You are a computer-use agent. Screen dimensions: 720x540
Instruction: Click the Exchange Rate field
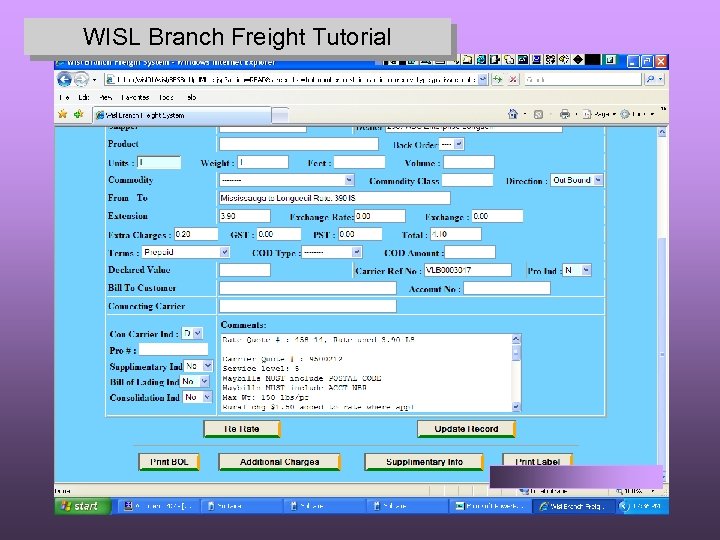[x=380, y=216]
